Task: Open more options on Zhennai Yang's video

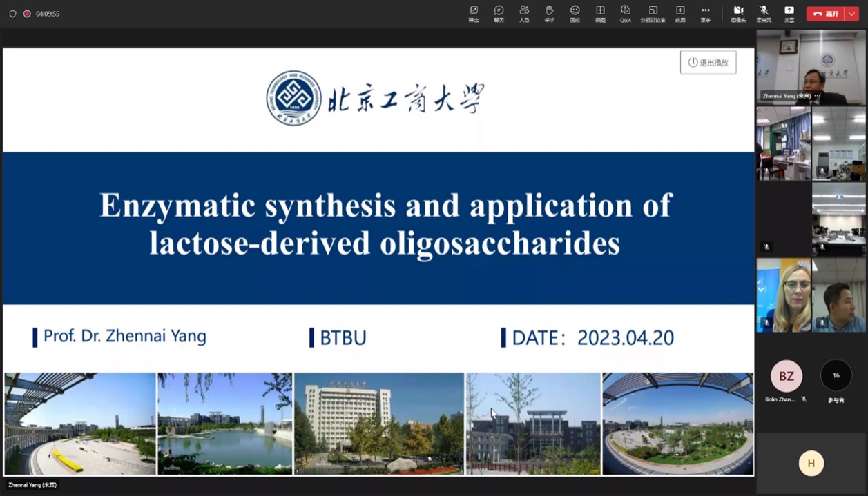Action: point(818,96)
